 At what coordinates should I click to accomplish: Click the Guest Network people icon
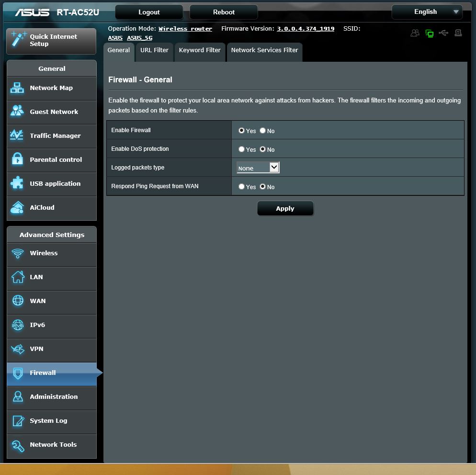(x=17, y=111)
